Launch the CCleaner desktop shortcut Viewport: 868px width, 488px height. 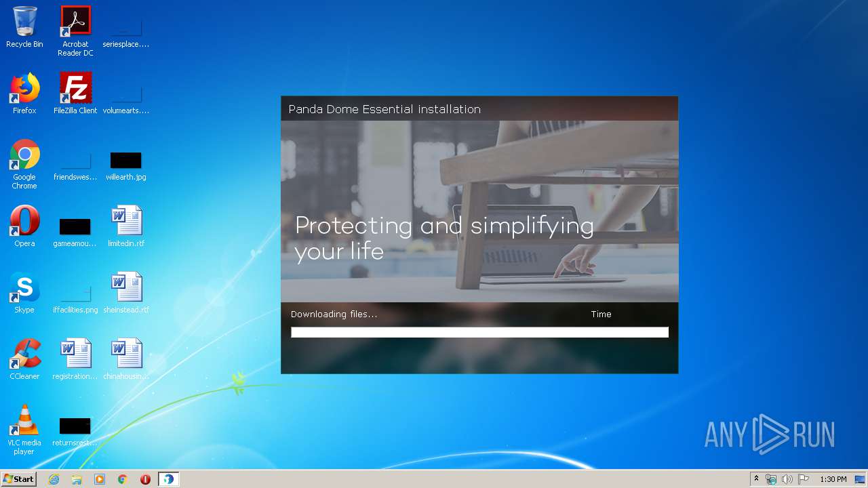tap(24, 359)
